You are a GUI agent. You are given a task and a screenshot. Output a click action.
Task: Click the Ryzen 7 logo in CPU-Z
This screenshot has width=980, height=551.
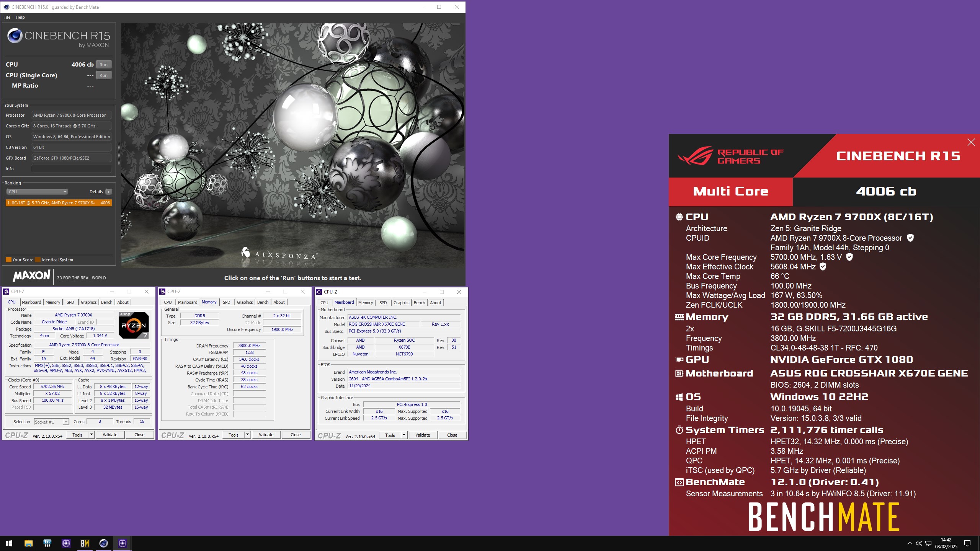(x=134, y=325)
